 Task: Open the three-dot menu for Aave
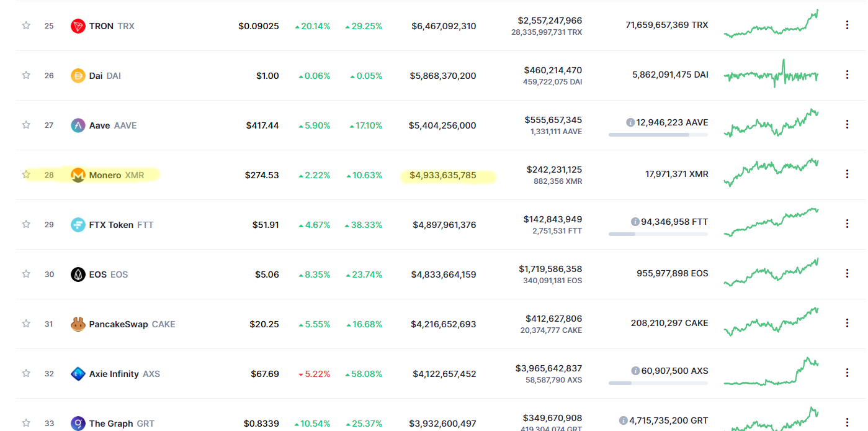(x=847, y=124)
